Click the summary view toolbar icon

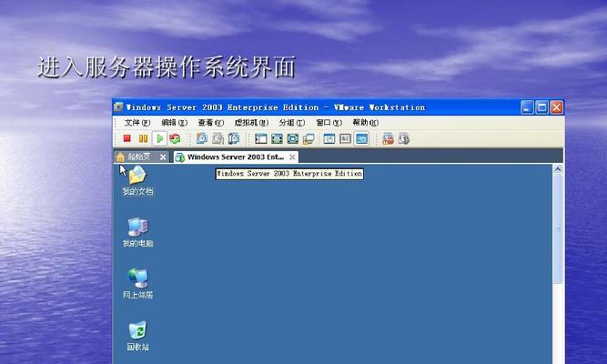click(329, 138)
